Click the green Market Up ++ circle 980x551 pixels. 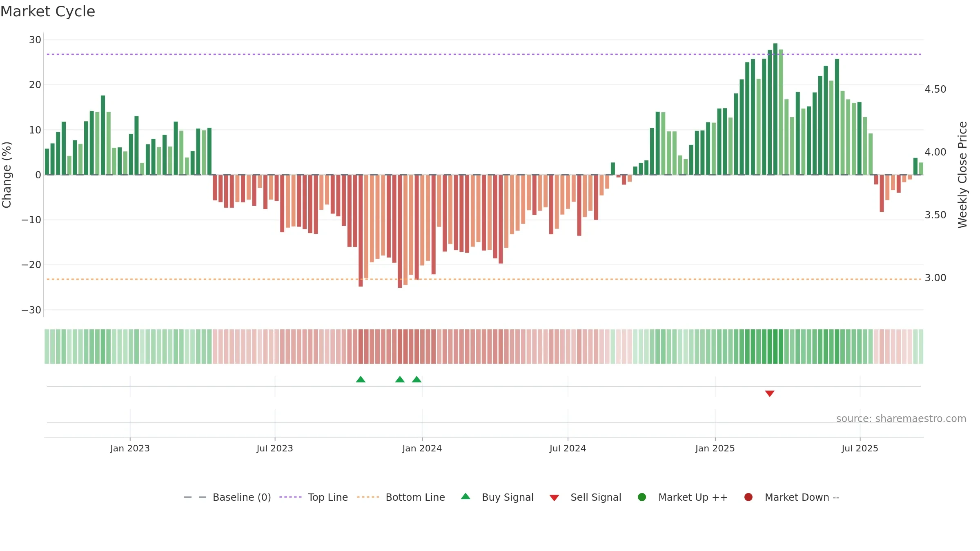(x=642, y=497)
